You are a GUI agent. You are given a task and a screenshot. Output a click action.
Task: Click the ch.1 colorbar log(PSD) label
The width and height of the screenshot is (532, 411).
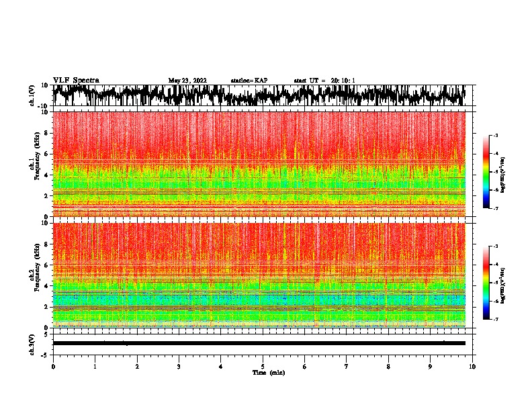point(502,175)
